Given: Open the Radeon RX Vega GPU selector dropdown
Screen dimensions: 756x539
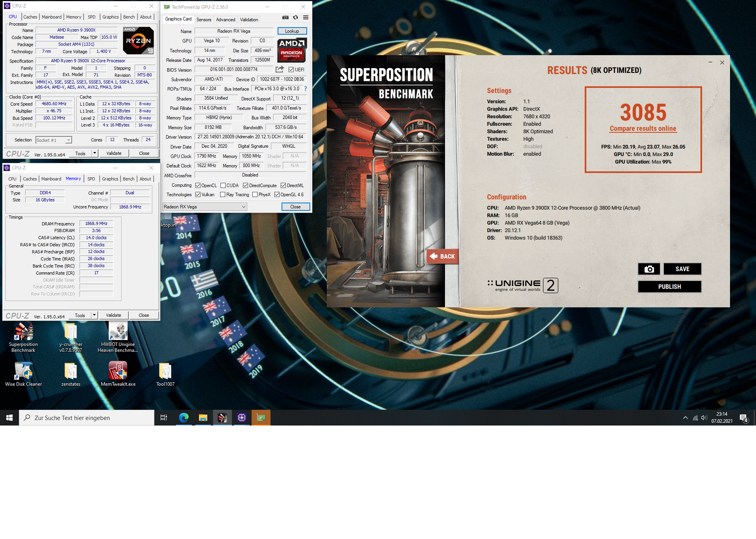Looking at the screenshot, I should click(205, 207).
